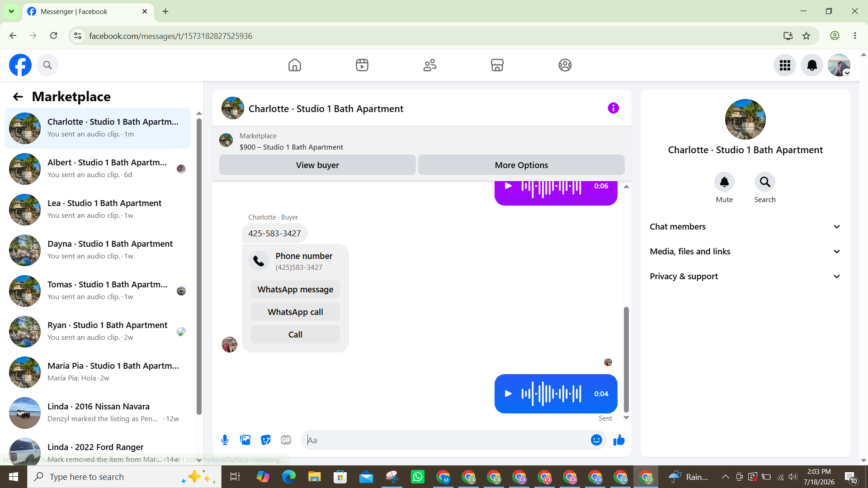Click the WhatsApp call button
Viewport: 868px width, 488px height.
(x=295, y=312)
